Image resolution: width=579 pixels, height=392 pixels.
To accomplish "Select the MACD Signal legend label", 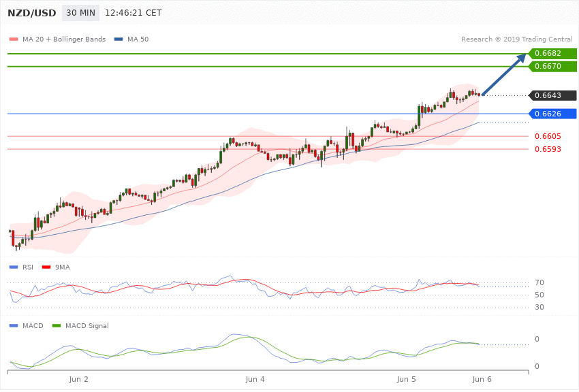I will pos(87,325).
